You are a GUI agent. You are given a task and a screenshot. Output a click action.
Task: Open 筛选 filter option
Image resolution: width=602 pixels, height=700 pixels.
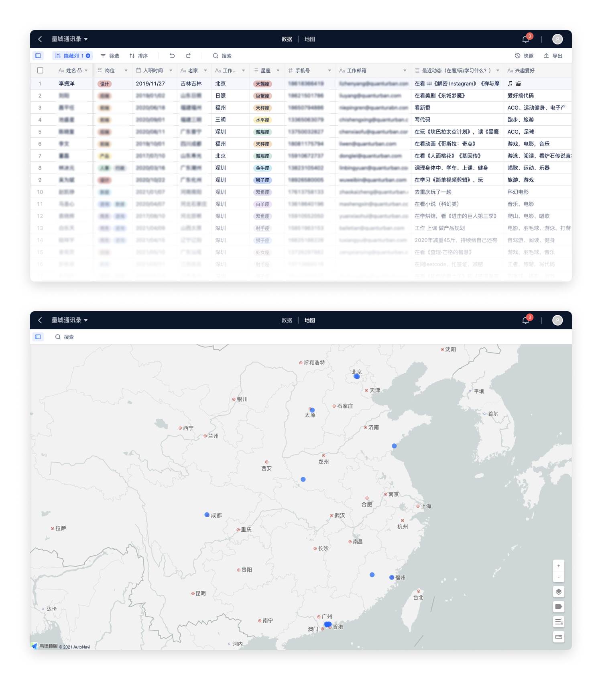[110, 56]
